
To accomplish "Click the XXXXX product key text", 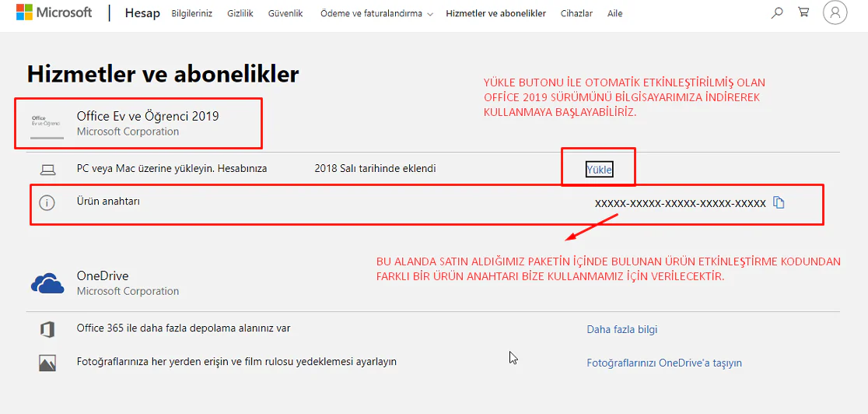I will (681, 203).
